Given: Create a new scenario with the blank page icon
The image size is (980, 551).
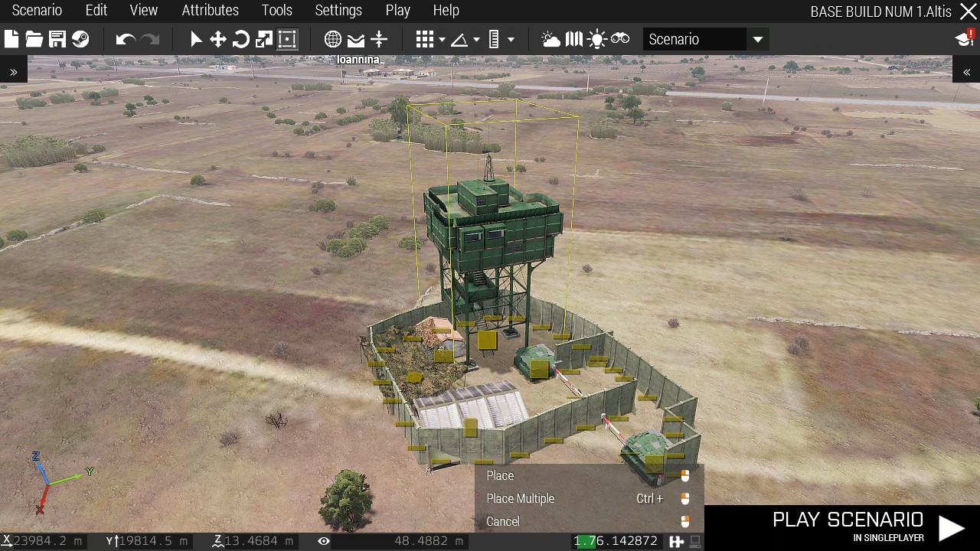Looking at the screenshot, I should [11, 40].
